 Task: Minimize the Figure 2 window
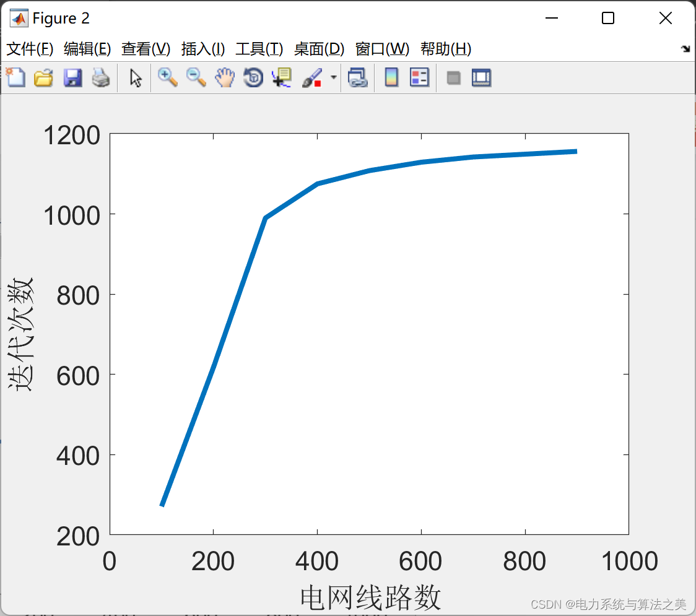click(551, 18)
